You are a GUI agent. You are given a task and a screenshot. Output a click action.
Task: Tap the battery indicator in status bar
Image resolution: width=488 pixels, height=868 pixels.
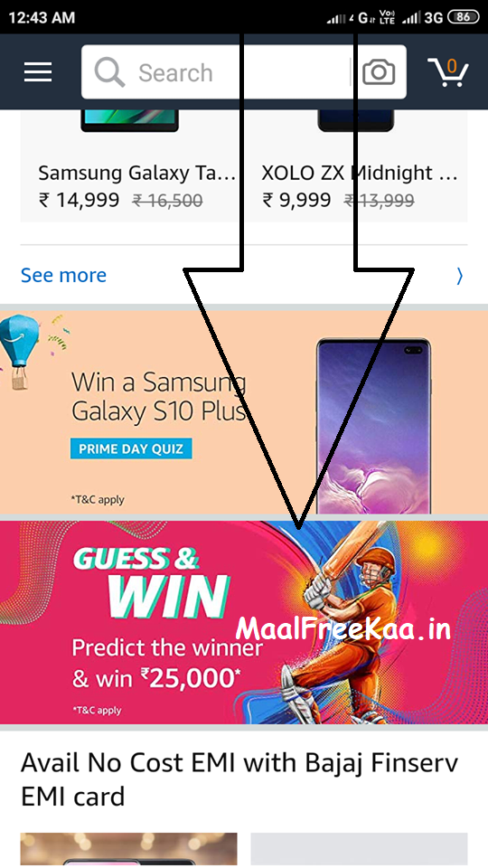tap(463, 17)
